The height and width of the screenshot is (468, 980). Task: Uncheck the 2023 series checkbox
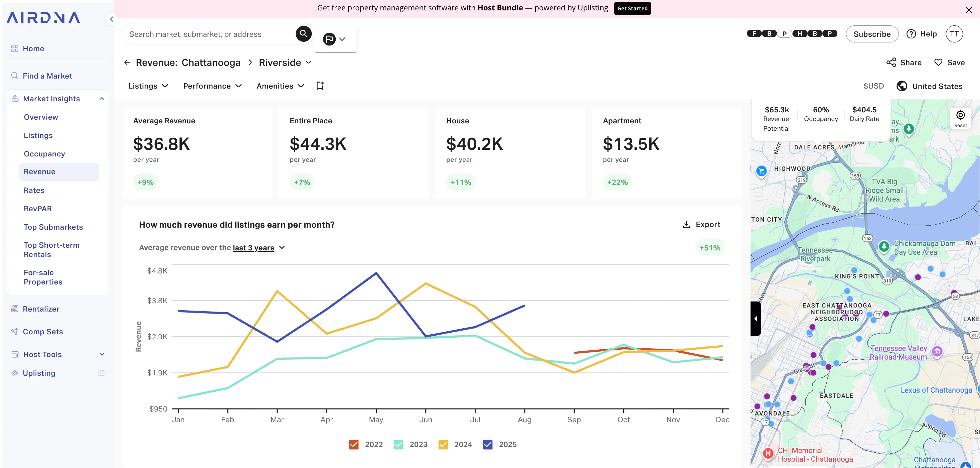pos(398,444)
